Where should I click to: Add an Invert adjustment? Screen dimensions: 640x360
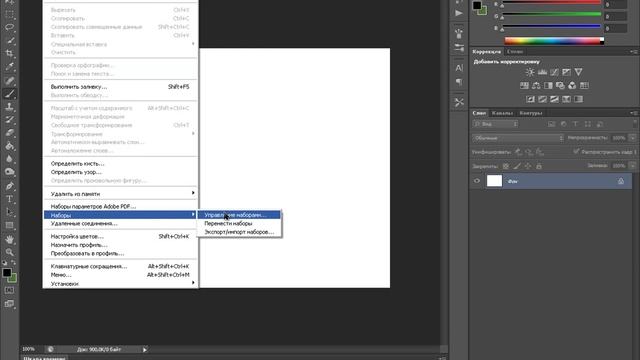pos(530,99)
